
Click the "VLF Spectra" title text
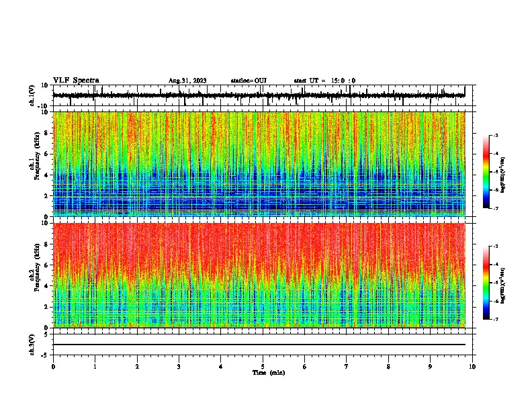[x=76, y=81]
